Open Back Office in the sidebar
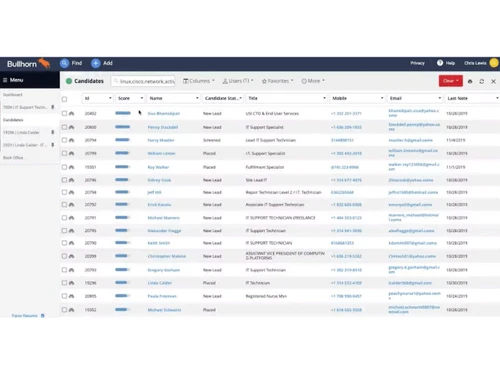 coord(13,158)
